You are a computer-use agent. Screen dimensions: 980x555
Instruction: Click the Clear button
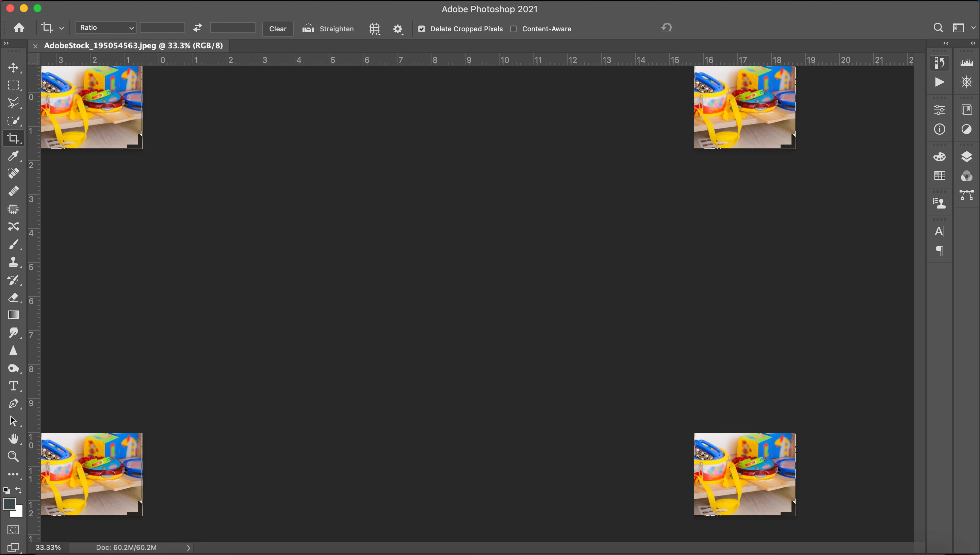click(x=278, y=29)
